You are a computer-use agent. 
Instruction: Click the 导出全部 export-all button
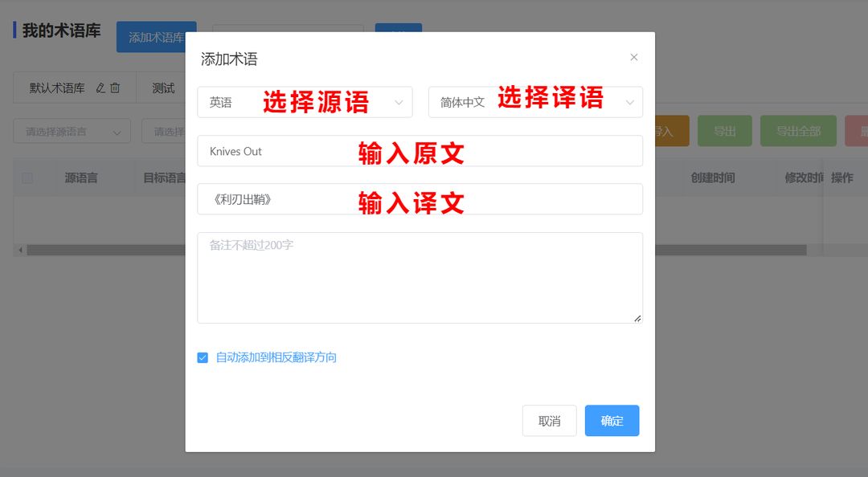pos(797,130)
